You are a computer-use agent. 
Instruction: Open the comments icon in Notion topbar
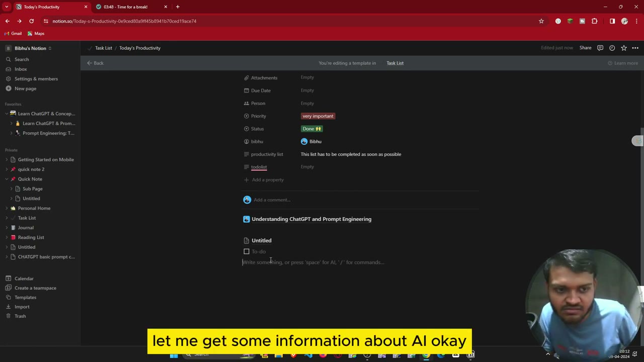point(600,48)
